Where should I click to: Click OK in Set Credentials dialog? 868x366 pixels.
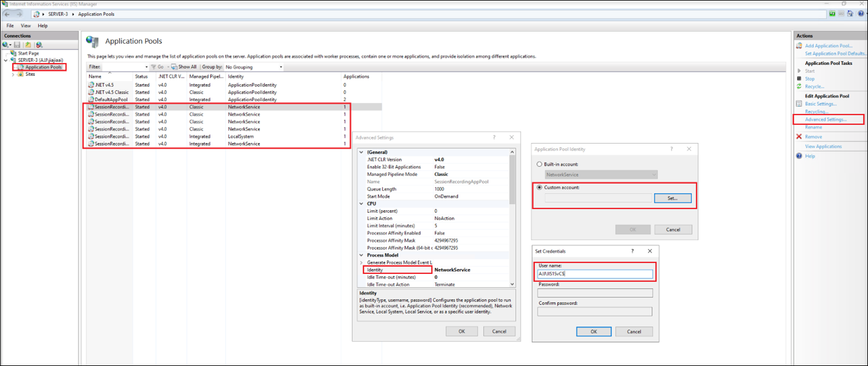tap(593, 331)
